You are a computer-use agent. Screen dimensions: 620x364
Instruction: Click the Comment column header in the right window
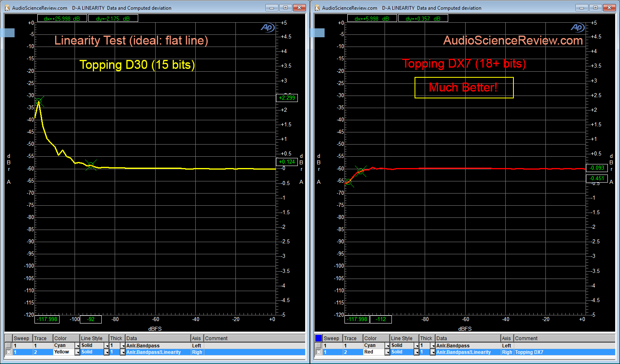564,338
